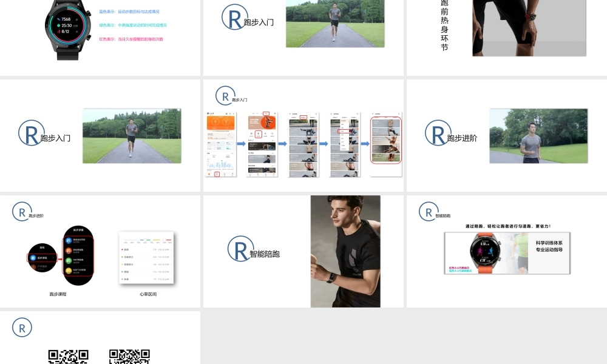Select the pink '红色表示' description text line
This screenshot has width=607, height=364.
[x=131, y=39]
